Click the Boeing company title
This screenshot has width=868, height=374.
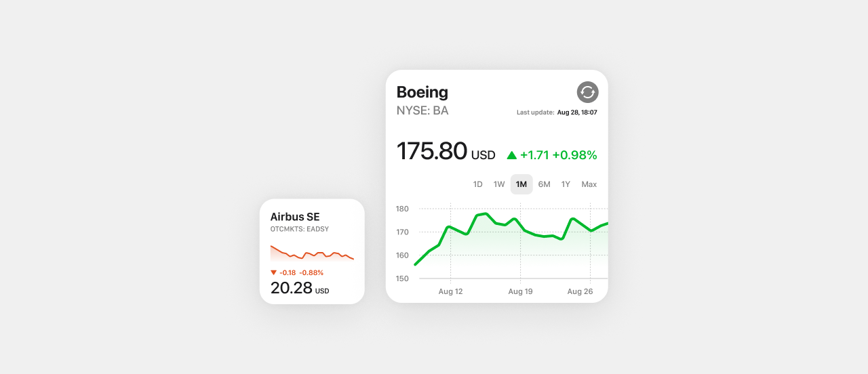(x=422, y=92)
